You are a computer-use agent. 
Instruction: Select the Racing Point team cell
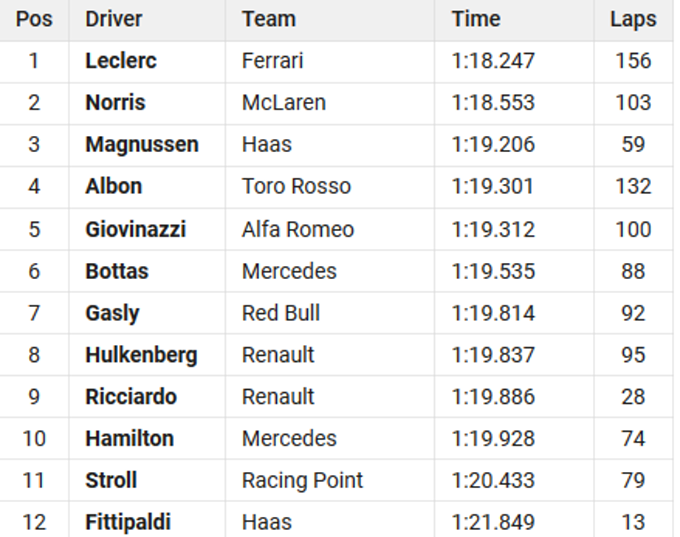[x=302, y=480]
